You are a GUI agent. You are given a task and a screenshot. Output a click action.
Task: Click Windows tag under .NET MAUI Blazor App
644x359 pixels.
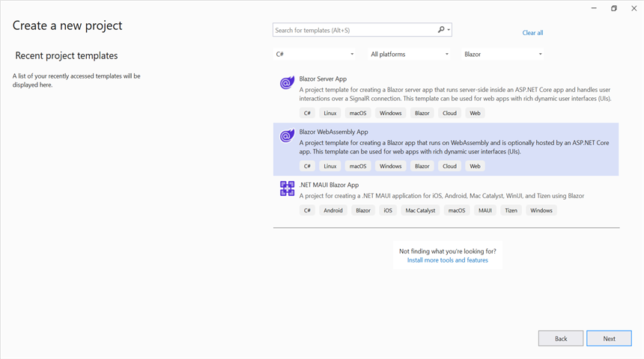541,210
